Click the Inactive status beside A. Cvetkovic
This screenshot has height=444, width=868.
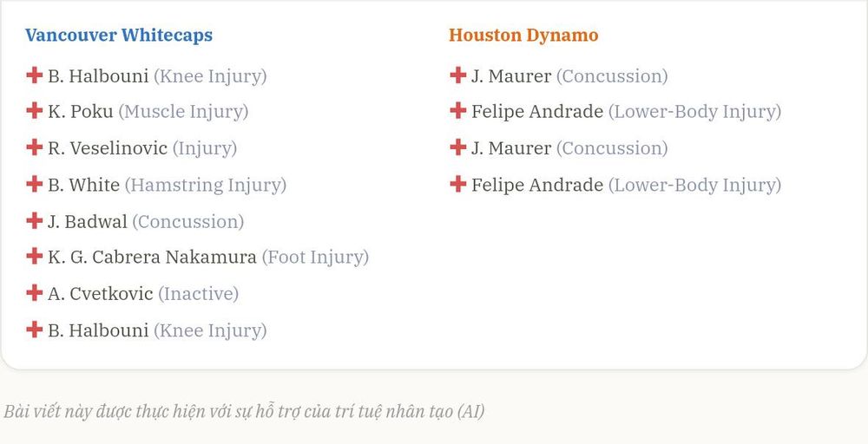(198, 294)
